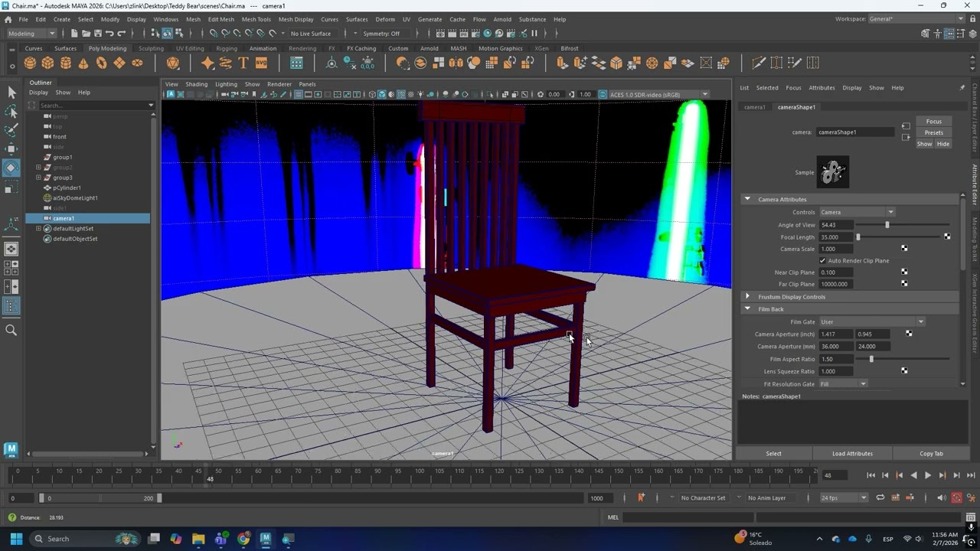Toggle the timeline audio mute icon
980x551 pixels.
942,497
